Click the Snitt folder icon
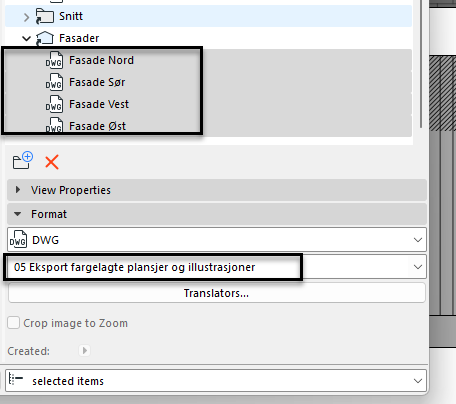 click(x=45, y=16)
